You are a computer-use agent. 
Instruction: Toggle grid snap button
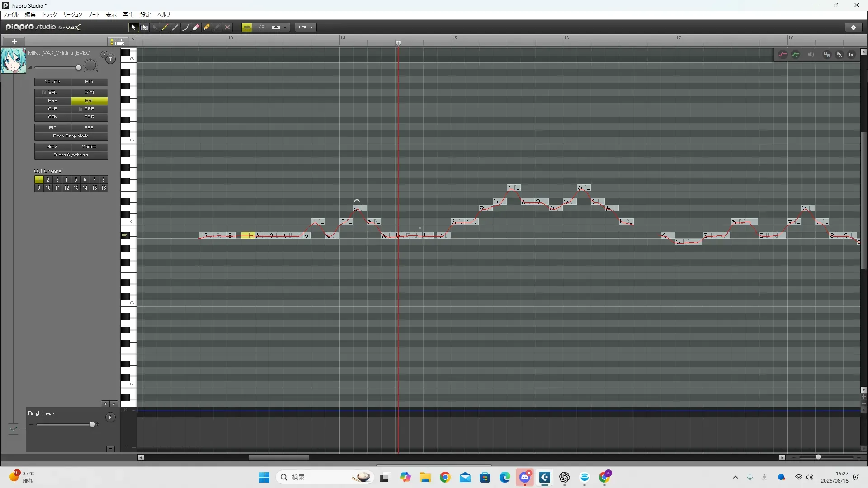point(246,28)
